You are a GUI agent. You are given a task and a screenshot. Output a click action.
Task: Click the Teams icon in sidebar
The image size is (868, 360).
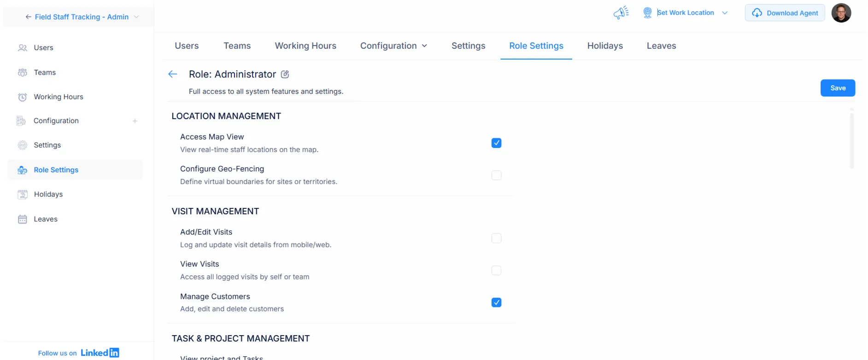point(22,72)
